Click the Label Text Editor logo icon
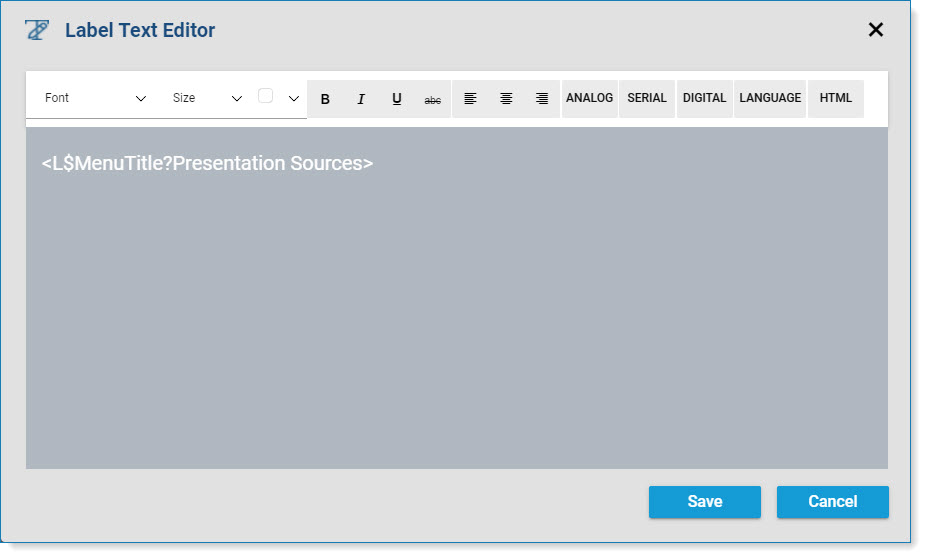 pos(37,30)
